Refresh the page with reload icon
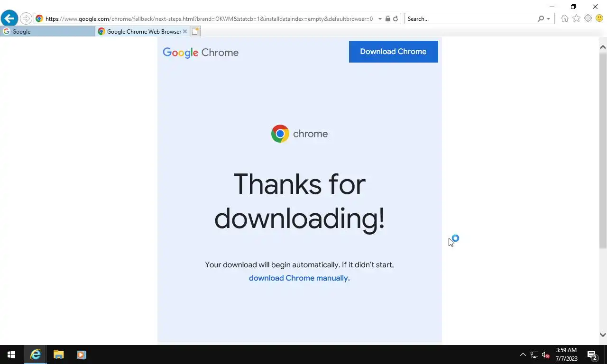 (x=395, y=18)
